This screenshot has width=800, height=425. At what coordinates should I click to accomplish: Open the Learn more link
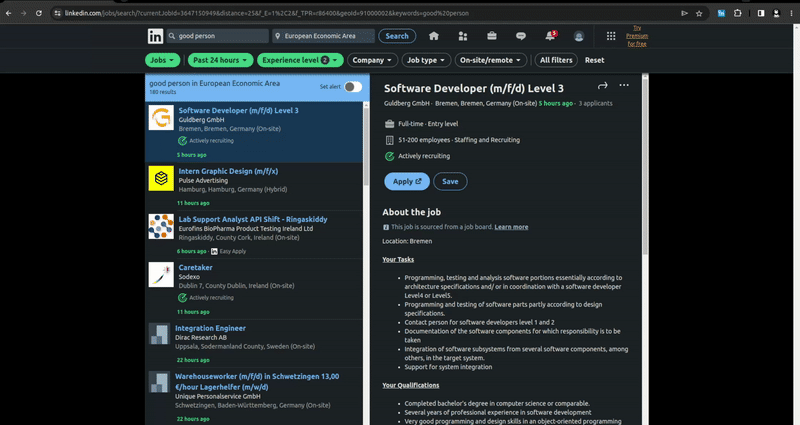point(511,227)
